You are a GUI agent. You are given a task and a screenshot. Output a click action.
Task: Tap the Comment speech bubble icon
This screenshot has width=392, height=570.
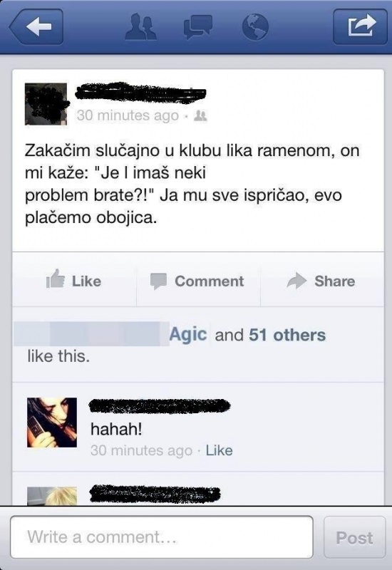[x=158, y=281]
